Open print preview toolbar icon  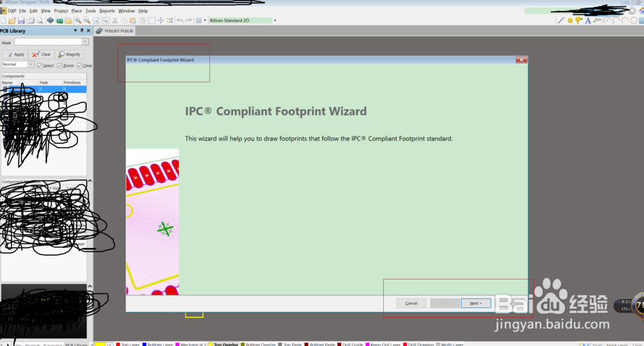(40, 21)
